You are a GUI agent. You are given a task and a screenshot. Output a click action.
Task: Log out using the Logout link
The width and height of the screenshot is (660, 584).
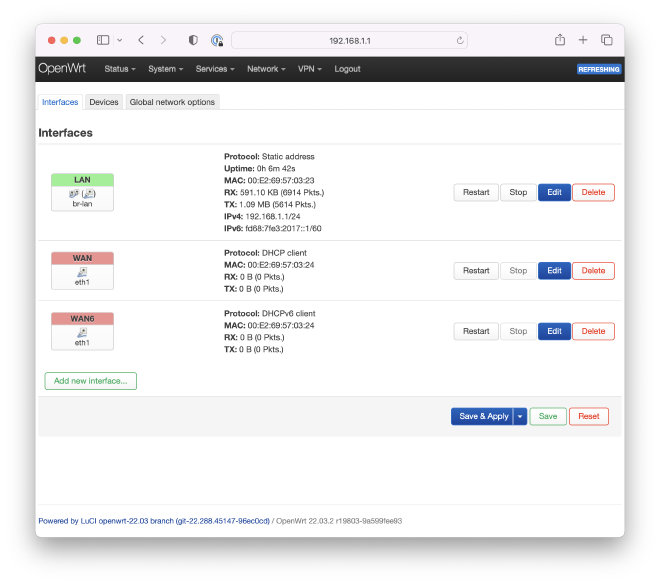[347, 69]
